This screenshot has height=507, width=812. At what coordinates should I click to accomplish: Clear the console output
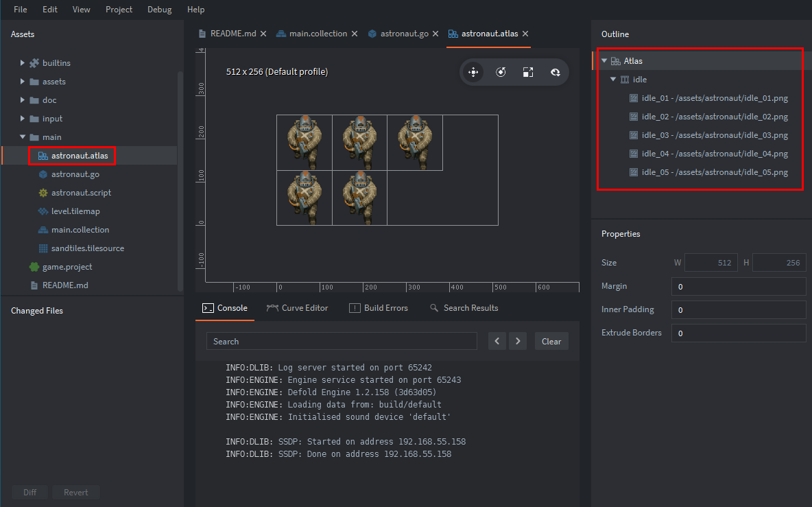[551, 341]
